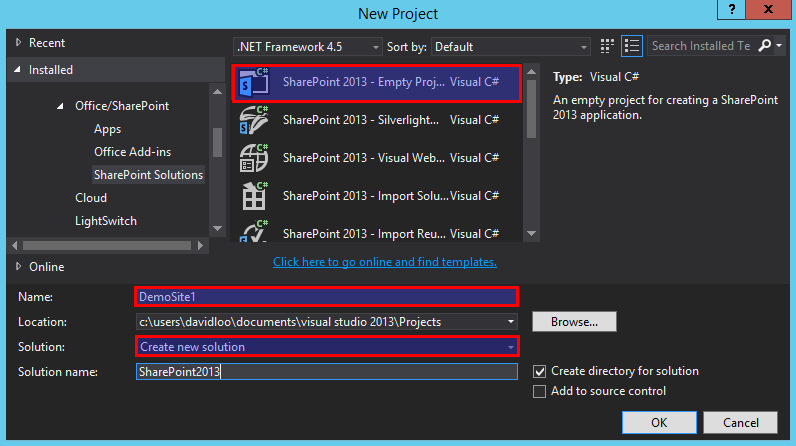Select the SharePoint 2013 Empty Project template icon
Viewport: 796px width, 446px height.
[254, 82]
